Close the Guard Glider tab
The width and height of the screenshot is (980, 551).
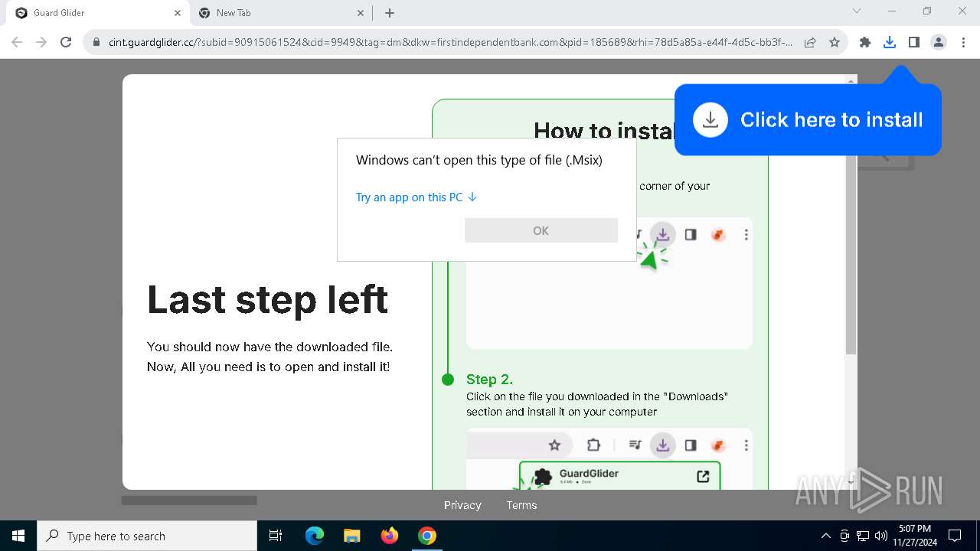click(178, 13)
